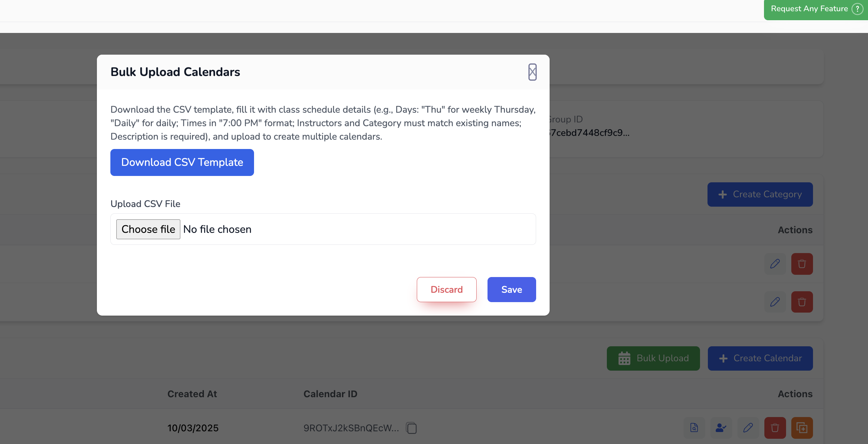Click the user checkmark icon in calendar row

721,428
